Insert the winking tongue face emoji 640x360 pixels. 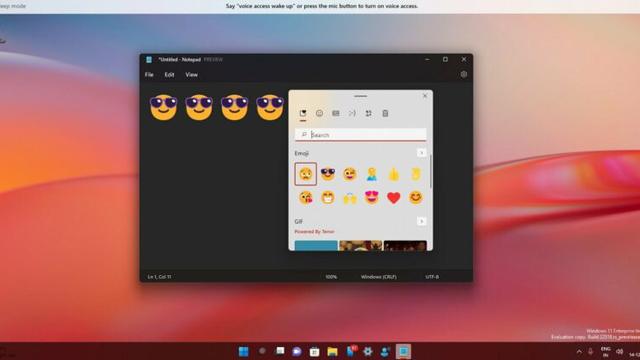point(350,174)
